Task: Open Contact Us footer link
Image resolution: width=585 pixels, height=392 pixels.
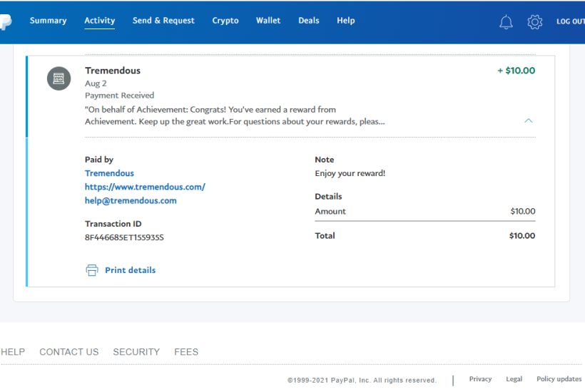Action: [x=69, y=352]
